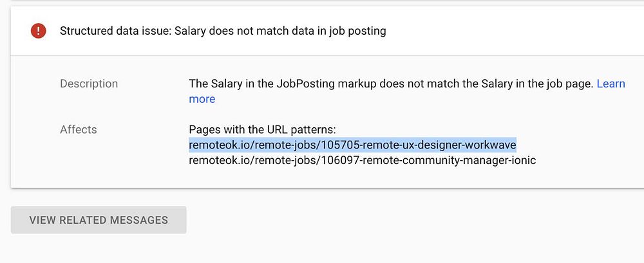Viewport: 644px width, 263px height.
Task: Click the red error exclamation icon
Action: point(39,30)
